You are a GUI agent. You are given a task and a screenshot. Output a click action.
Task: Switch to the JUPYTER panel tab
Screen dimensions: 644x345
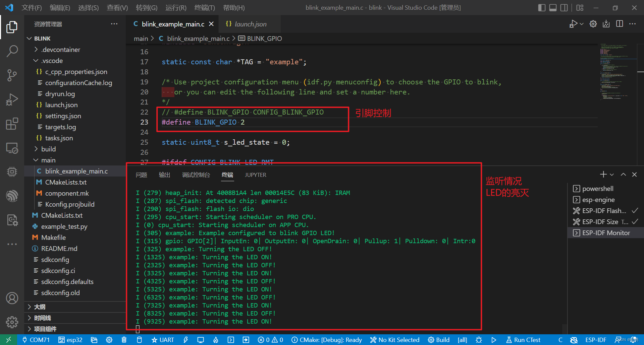pos(255,175)
